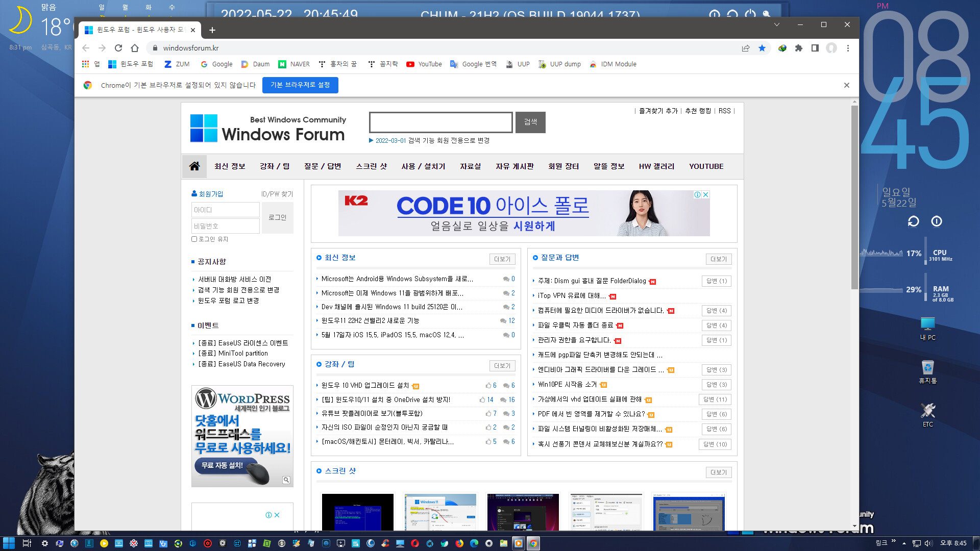Image resolution: width=980 pixels, height=551 pixels.
Task: Open Chrome profile avatar
Action: pos(831,48)
